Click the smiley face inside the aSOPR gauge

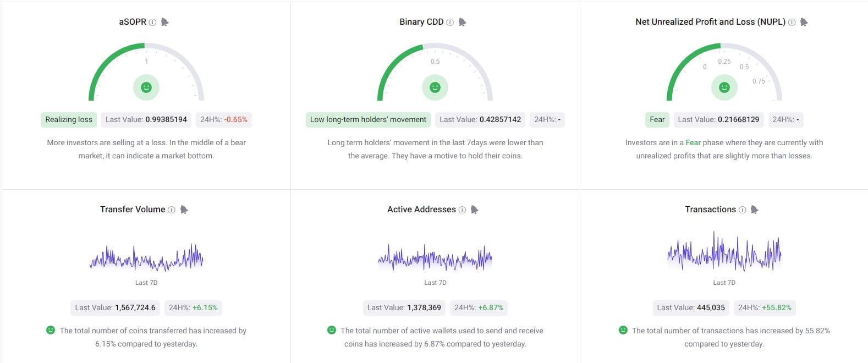tap(146, 87)
